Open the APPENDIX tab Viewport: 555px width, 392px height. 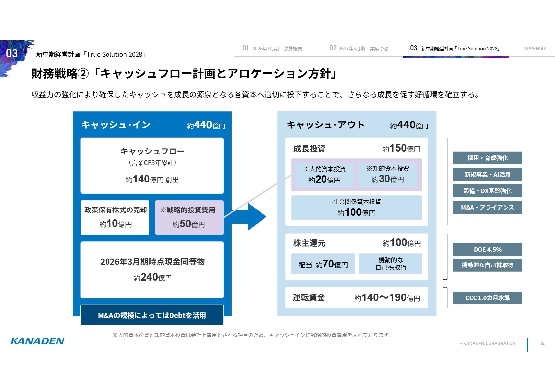tap(535, 49)
